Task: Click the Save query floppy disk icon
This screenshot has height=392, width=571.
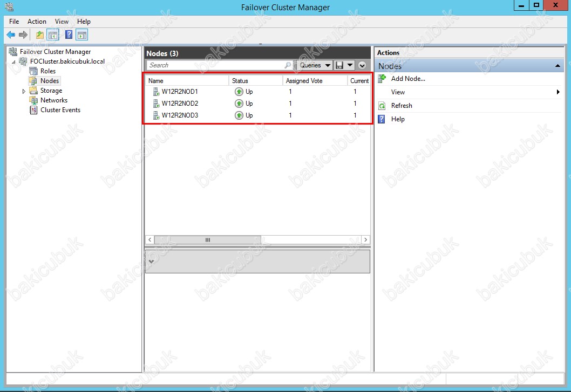Action: (x=339, y=65)
